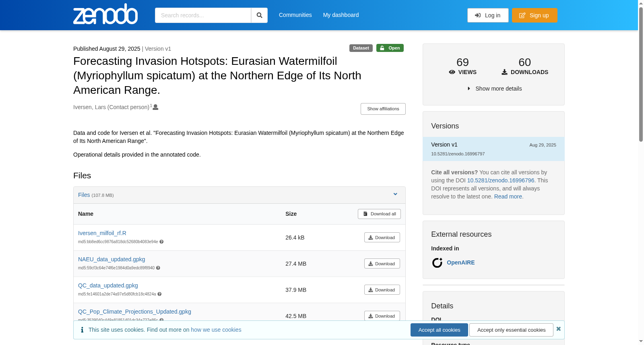Screen dimensions: 644x345
Task: Select Version v1 in the Versions list
Action: click(493, 149)
